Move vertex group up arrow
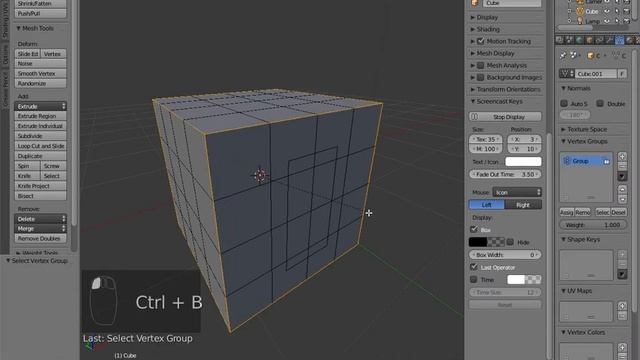640x360 pixels. tap(622, 189)
